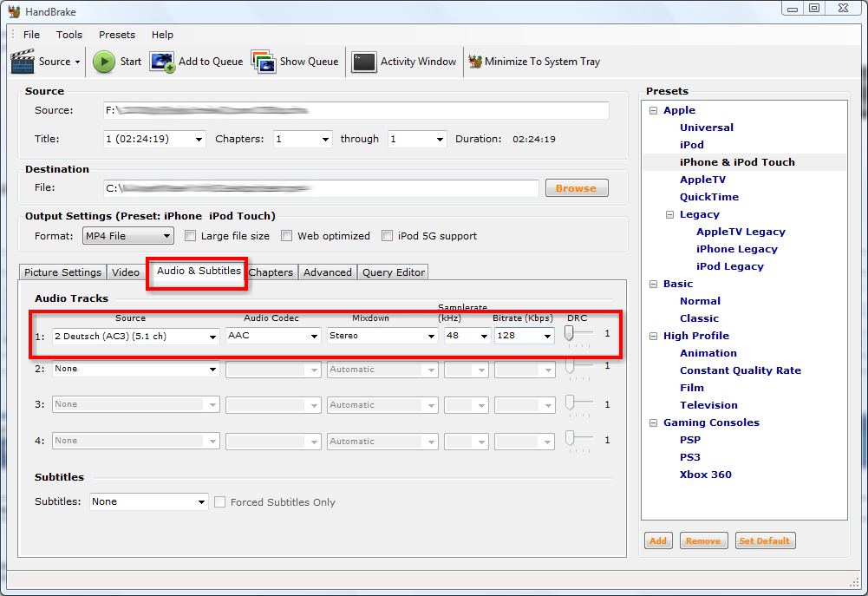Image resolution: width=868 pixels, height=596 pixels.
Task: Select the iPhone Legacy preset
Action: click(737, 249)
